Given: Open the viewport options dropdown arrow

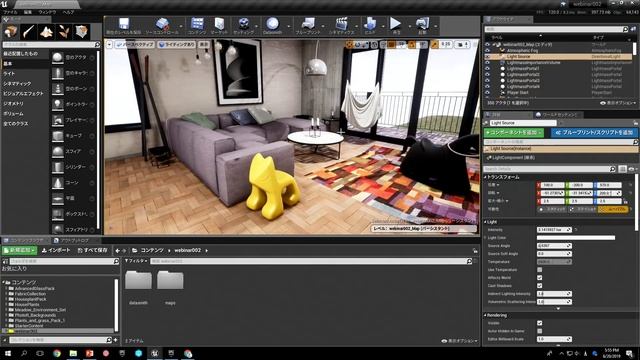Looking at the screenshot, I should pyautogui.click(x=109, y=44).
